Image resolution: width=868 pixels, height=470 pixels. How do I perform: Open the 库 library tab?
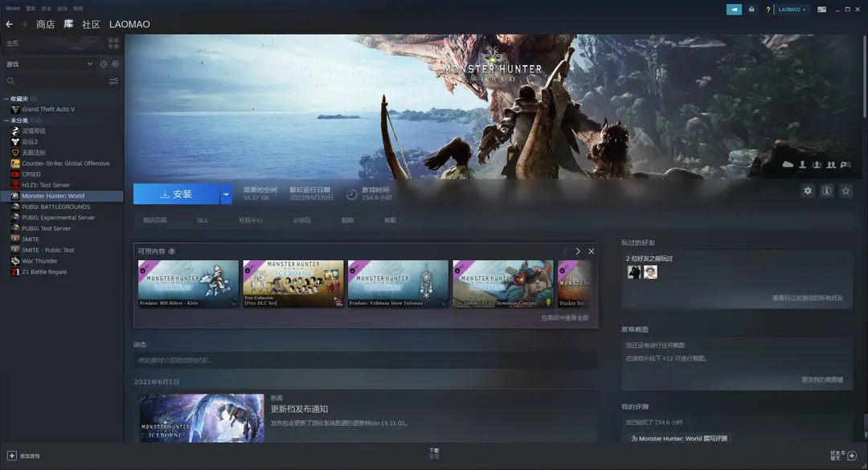(x=68, y=24)
